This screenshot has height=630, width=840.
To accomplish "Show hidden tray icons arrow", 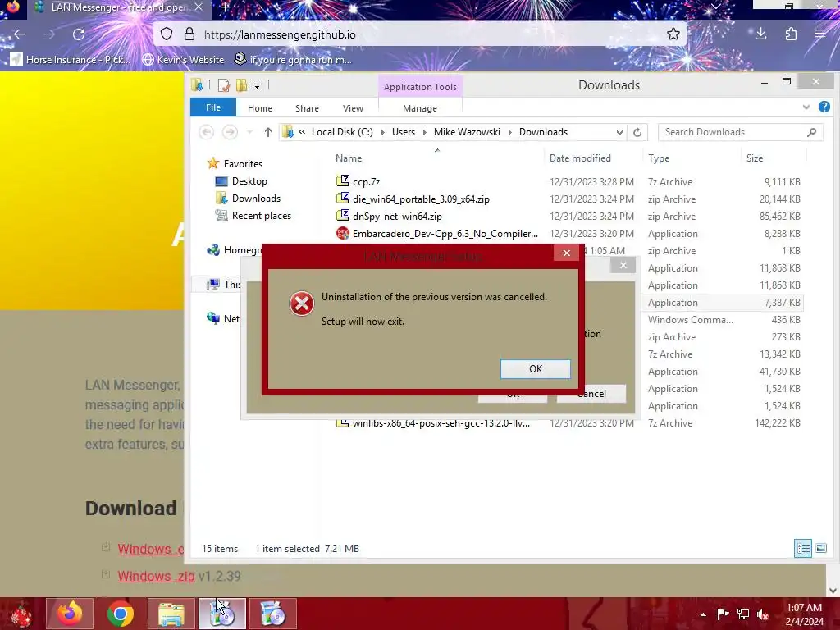I will (703, 614).
